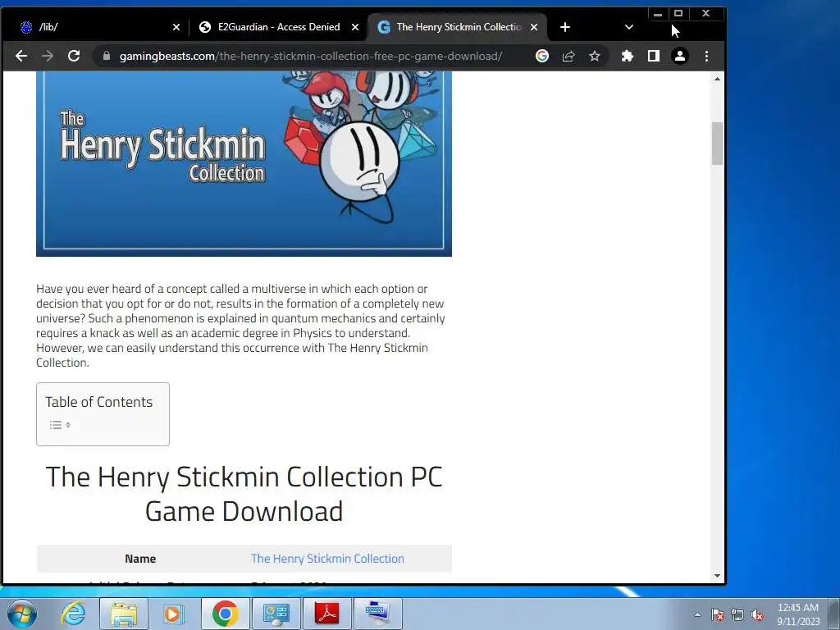
Task: Go back to the previous page
Action: (21, 56)
